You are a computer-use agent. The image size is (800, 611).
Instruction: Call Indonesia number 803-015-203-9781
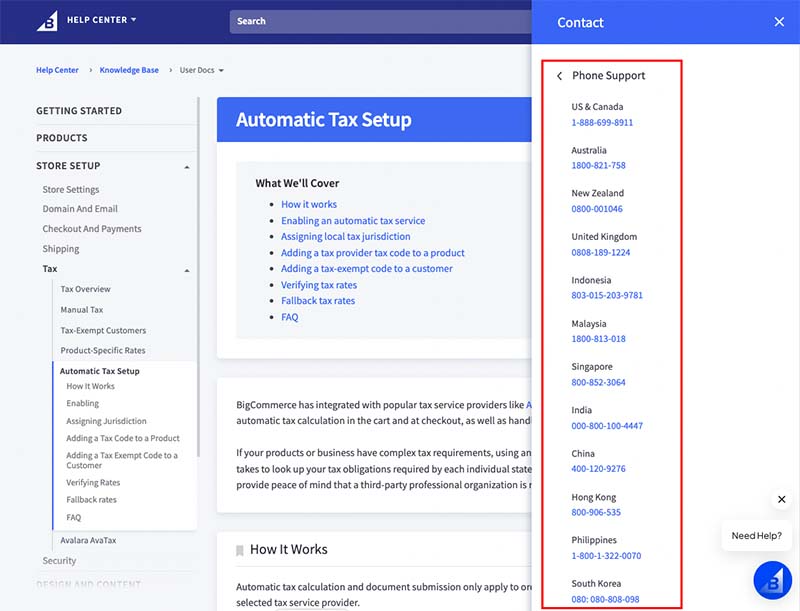coord(607,295)
